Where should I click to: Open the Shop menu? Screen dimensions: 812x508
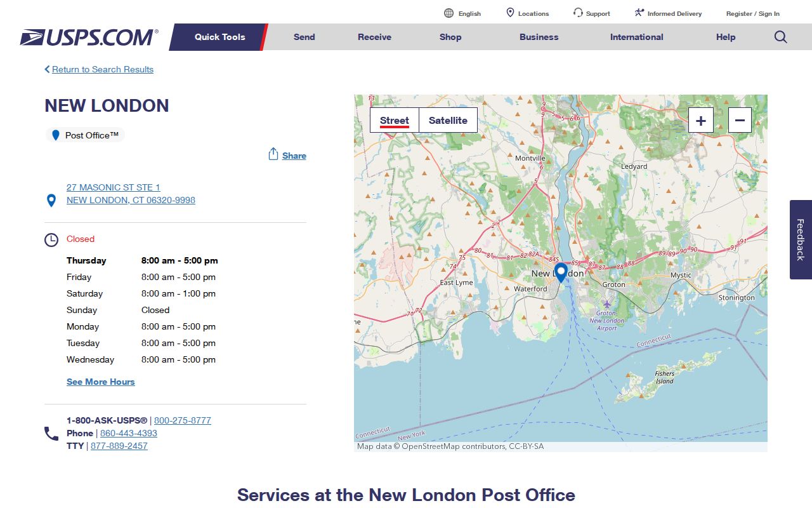tap(450, 37)
